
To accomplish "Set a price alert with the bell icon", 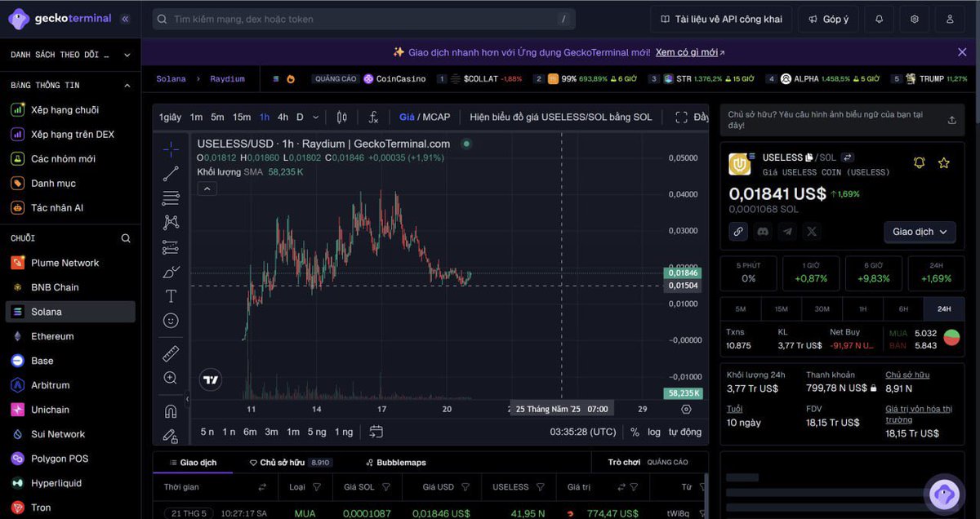I will point(920,162).
